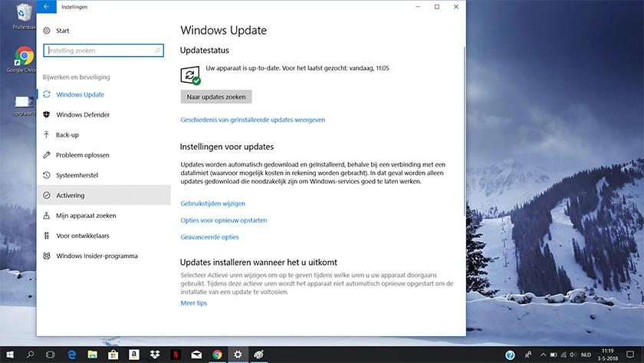Click the Activering checkmark circle icon
Screen dimensions: 644x363
click(47, 195)
